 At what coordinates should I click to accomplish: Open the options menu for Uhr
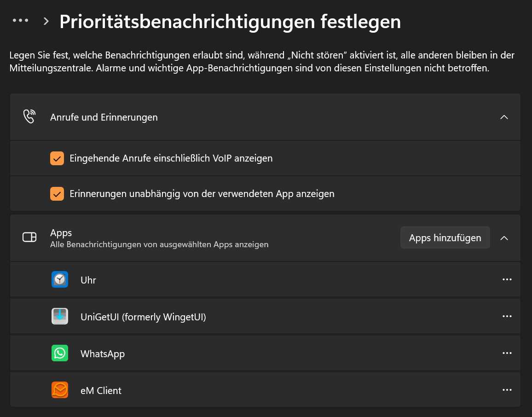pyautogui.click(x=507, y=279)
